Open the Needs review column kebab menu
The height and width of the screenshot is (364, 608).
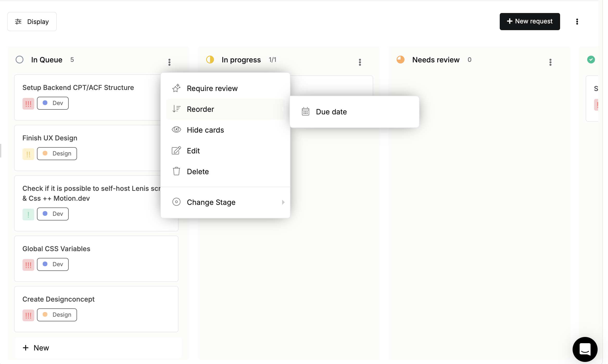tap(550, 62)
